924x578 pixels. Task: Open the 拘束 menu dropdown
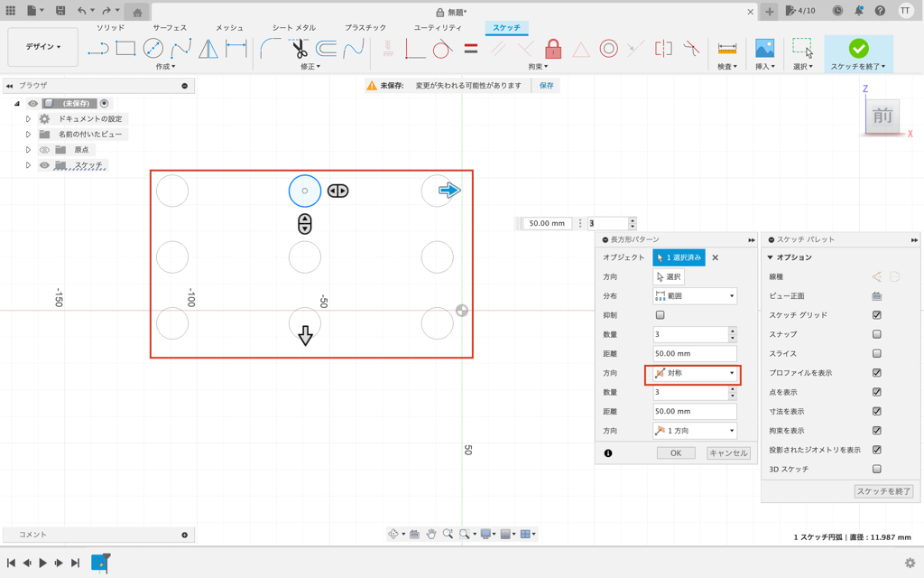pyautogui.click(x=538, y=67)
